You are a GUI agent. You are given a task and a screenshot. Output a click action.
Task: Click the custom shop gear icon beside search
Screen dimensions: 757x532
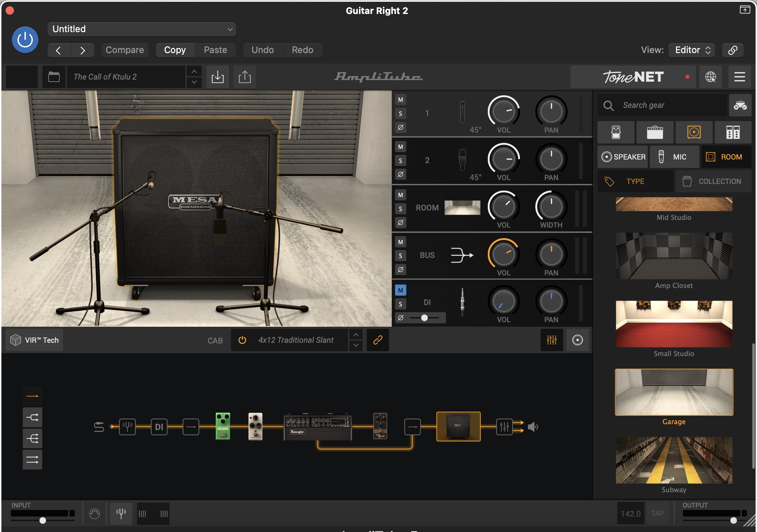[740, 105]
